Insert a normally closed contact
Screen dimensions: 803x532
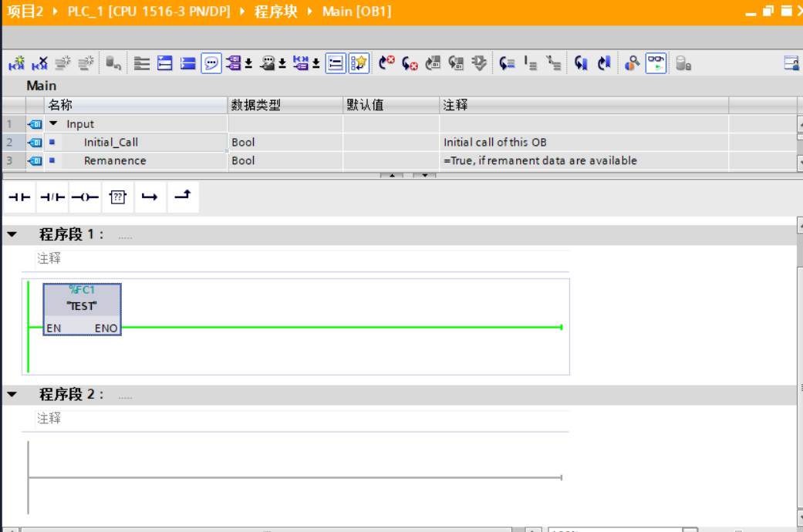click(52, 197)
